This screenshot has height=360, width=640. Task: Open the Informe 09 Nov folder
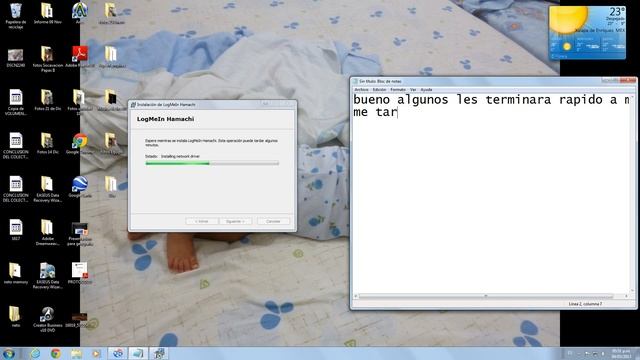click(x=47, y=13)
